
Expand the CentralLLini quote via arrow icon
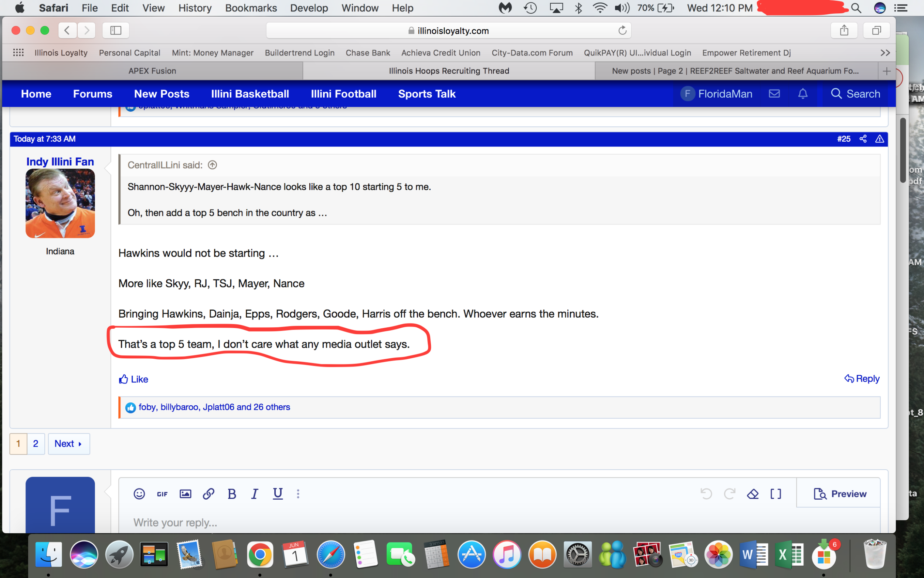pos(213,165)
